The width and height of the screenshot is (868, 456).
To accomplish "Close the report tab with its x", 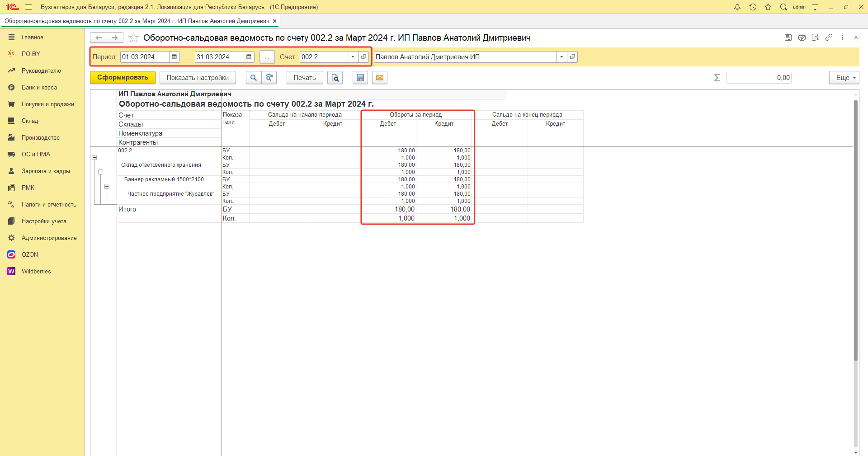I will tap(274, 21).
